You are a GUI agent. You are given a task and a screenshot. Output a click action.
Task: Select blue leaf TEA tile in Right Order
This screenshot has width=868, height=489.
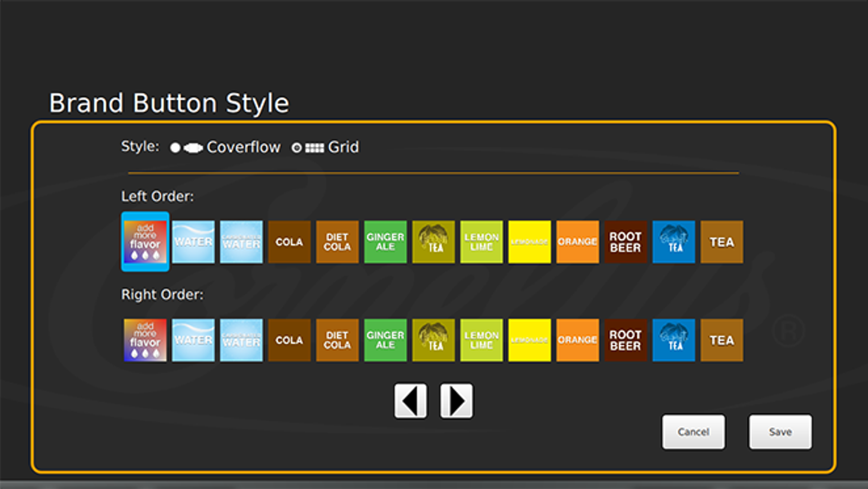674,340
